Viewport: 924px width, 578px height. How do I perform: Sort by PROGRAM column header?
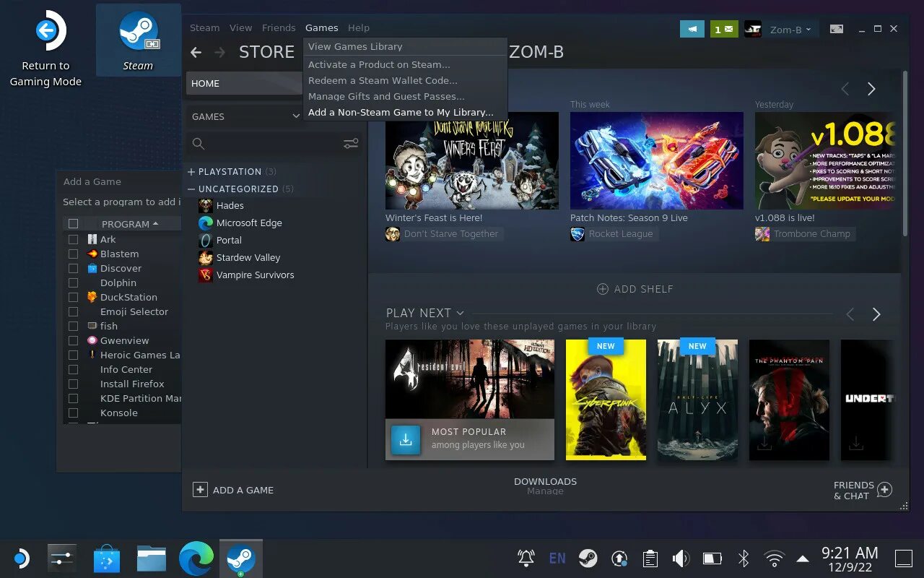pyautogui.click(x=130, y=224)
